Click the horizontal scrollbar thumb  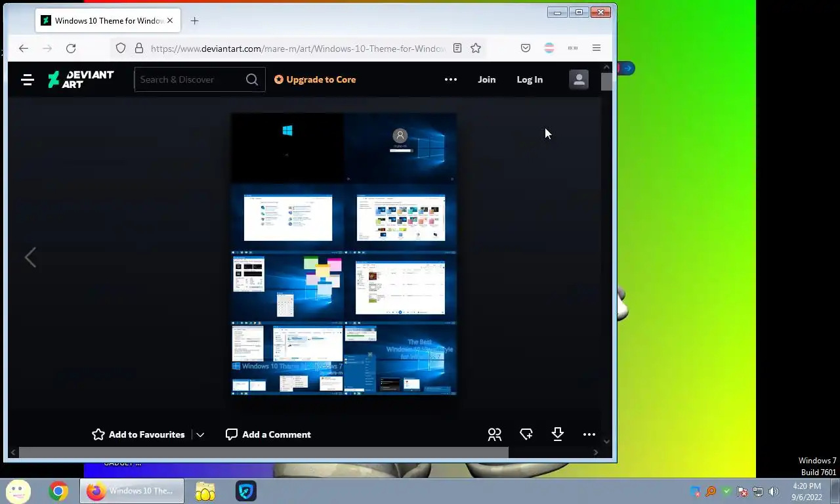[263, 452]
